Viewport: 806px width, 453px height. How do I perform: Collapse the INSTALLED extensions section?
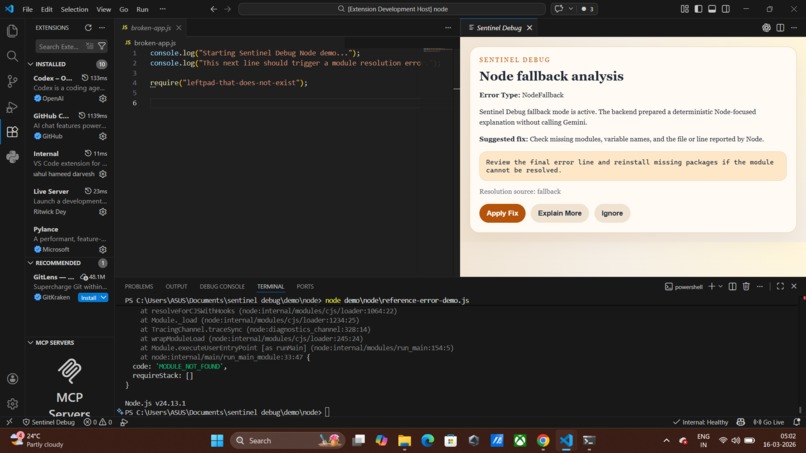30,64
